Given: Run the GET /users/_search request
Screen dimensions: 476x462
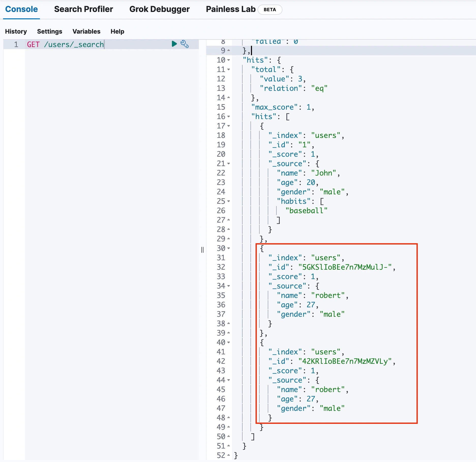Looking at the screenshot, I should point(174,44).
